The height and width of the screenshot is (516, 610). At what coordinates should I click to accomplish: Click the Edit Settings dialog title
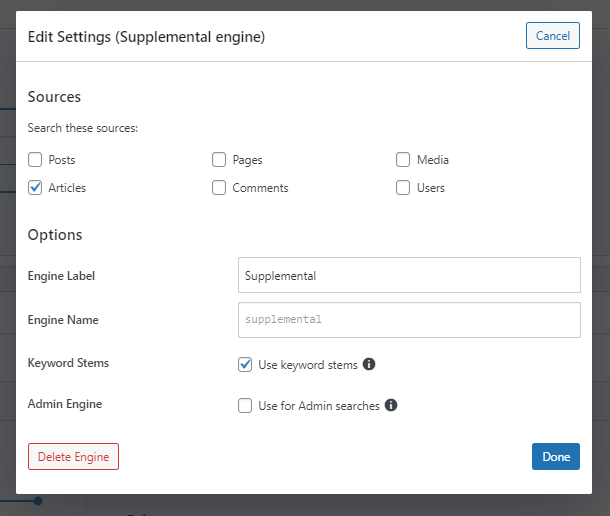[146, 37]
